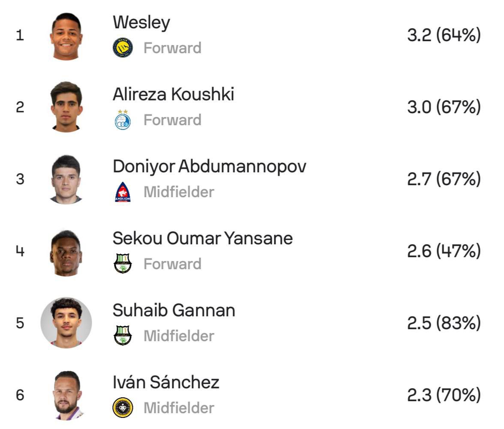504x429 pixels.
Task: Click the 3.2 (64%) stat value
Action: coord(444,35)
